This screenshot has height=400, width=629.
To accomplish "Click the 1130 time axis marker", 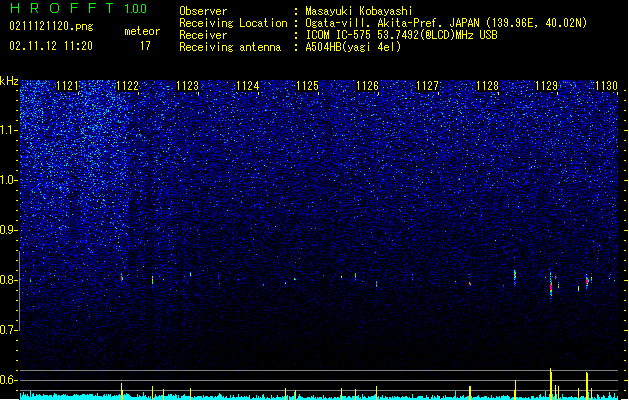I will click(607, 86).
